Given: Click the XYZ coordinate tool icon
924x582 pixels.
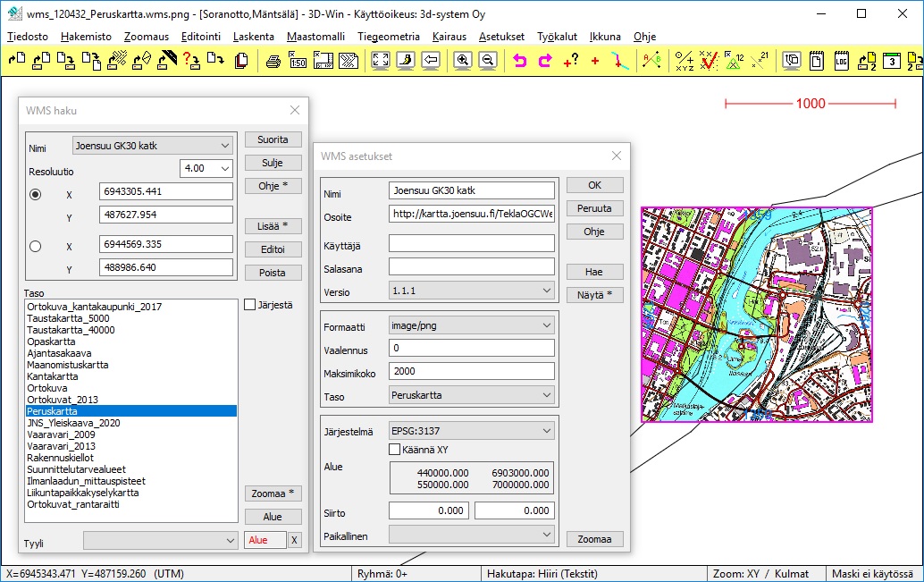Looking at the screenshot, I should pyautogui.click(x=685, y=60).
